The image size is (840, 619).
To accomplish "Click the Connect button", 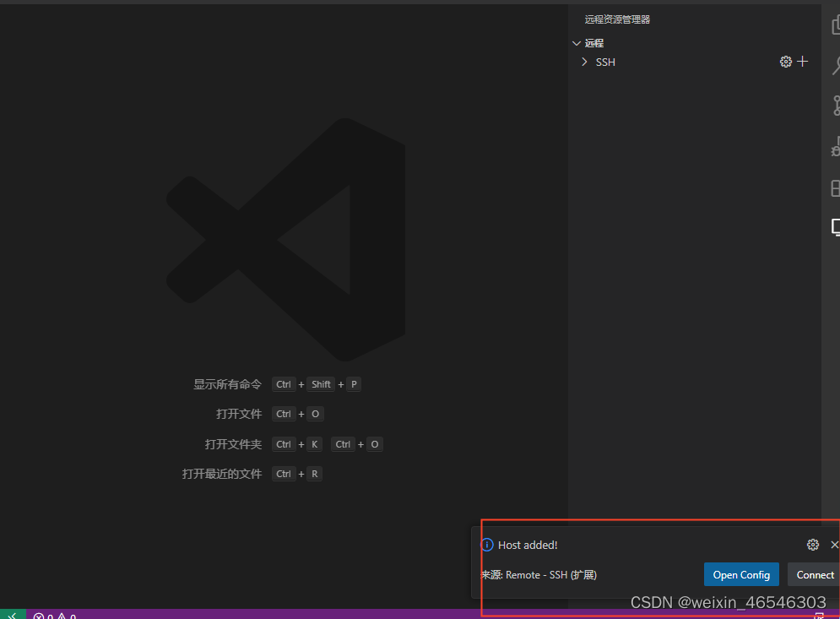I will 815,574.
